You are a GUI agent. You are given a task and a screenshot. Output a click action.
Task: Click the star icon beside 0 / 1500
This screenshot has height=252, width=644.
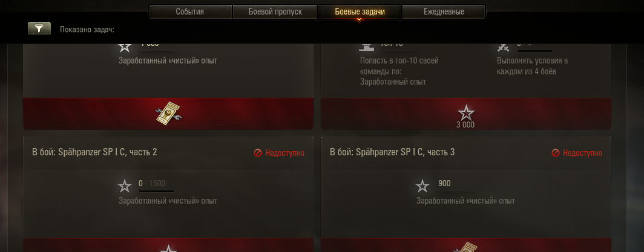pyautogui.click(x=125, y=186)
